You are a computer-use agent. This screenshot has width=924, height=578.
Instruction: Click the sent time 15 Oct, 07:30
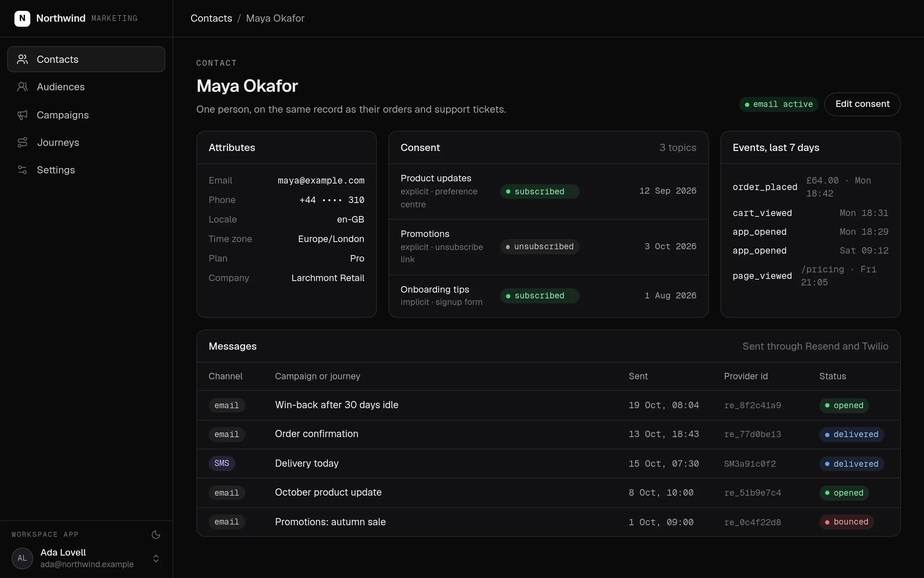664,464
